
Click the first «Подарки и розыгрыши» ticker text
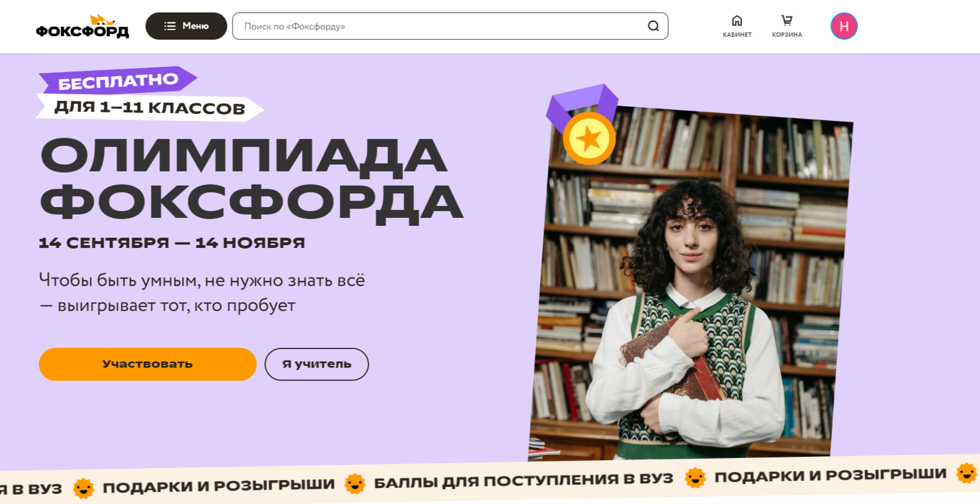tap(218, 486)
